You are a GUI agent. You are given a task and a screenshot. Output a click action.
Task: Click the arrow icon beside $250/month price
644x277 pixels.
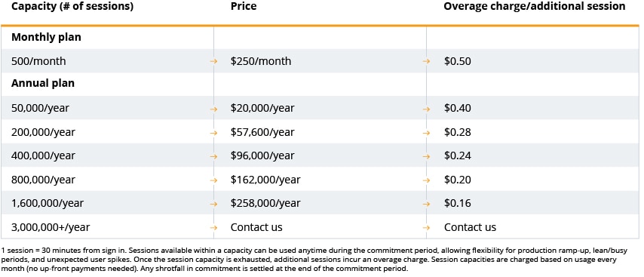pyautogui.click(x=213, y=61)
